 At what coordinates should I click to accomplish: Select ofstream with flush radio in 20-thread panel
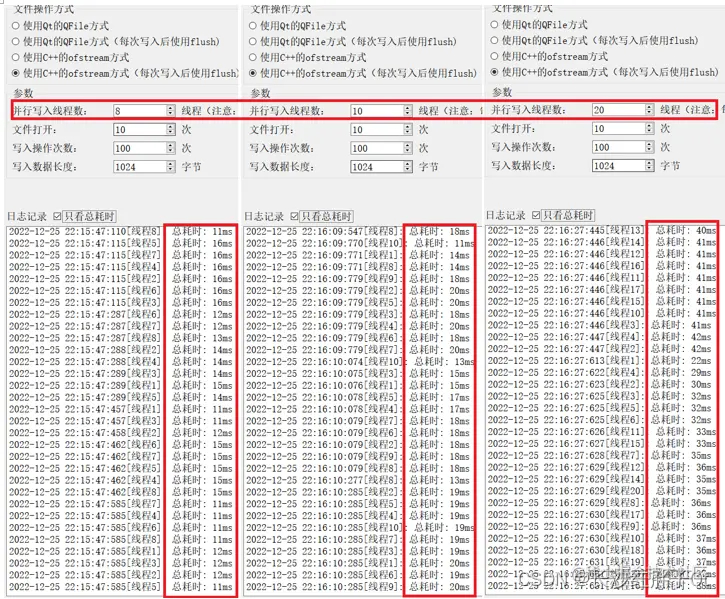coord(494,72)
